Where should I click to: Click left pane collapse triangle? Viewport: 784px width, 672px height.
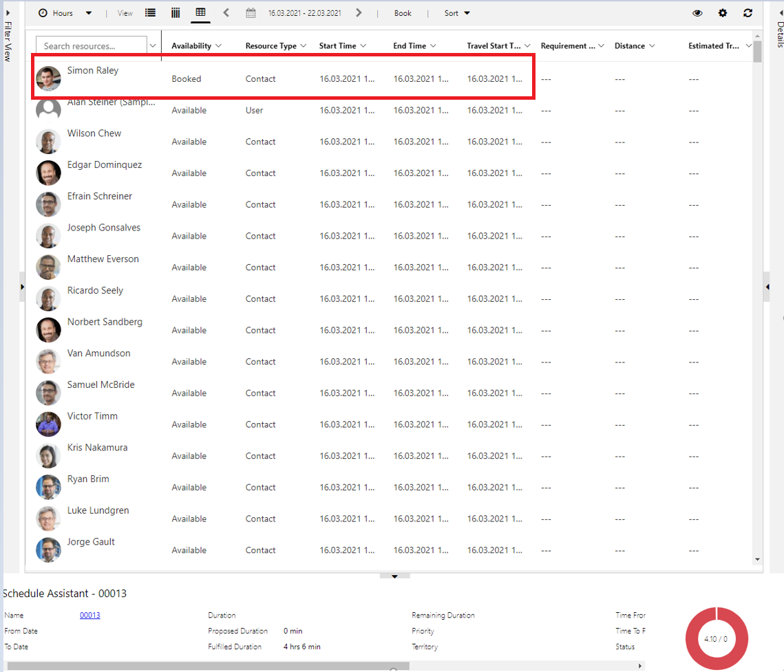(x=22, y=287)
